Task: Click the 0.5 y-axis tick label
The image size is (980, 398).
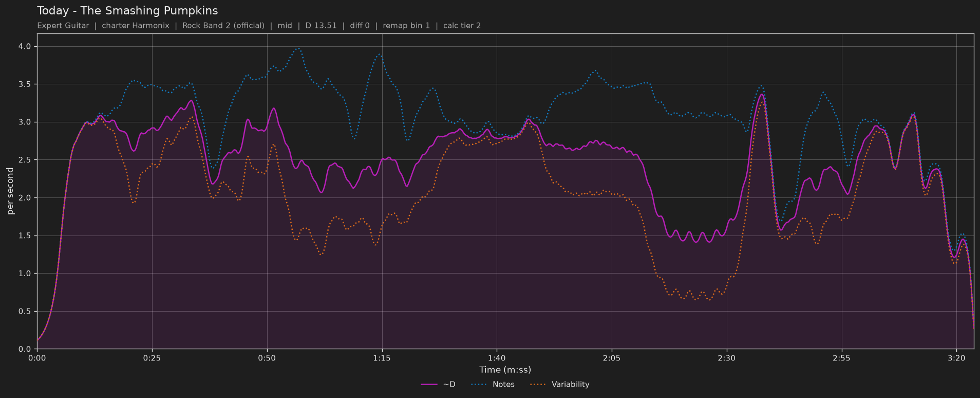Action: 25,311
